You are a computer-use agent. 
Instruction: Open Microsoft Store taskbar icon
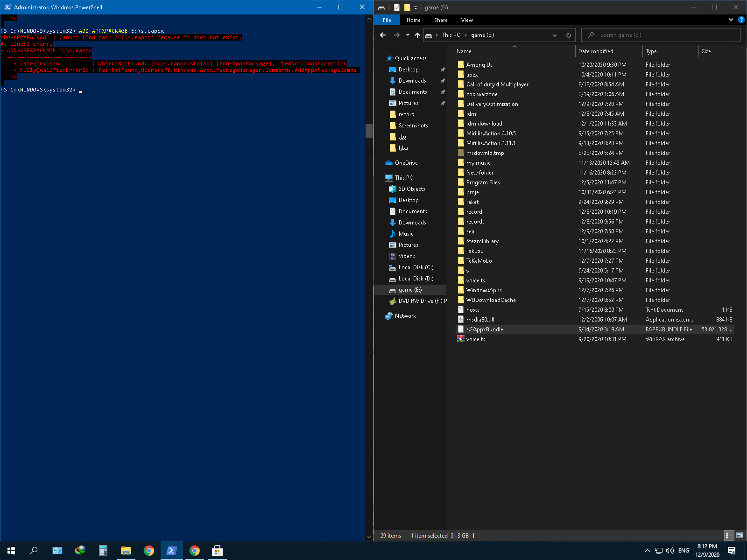tap(217, 551)
